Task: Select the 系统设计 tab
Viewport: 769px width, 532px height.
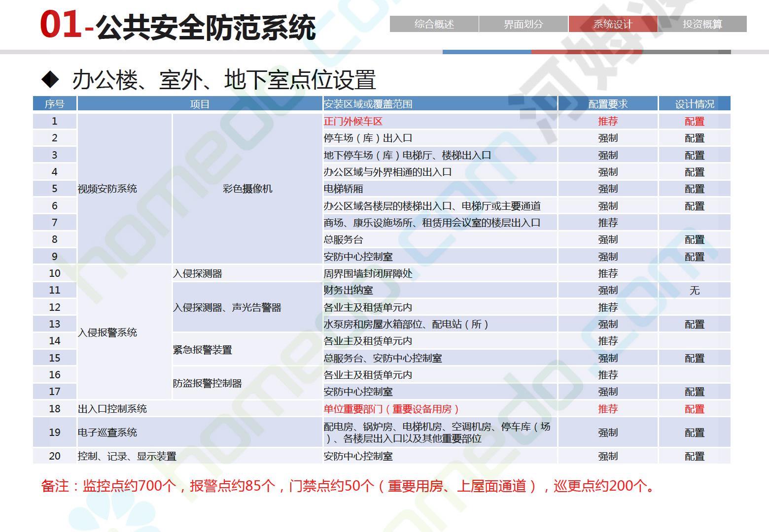Action: tap(613, 24)
